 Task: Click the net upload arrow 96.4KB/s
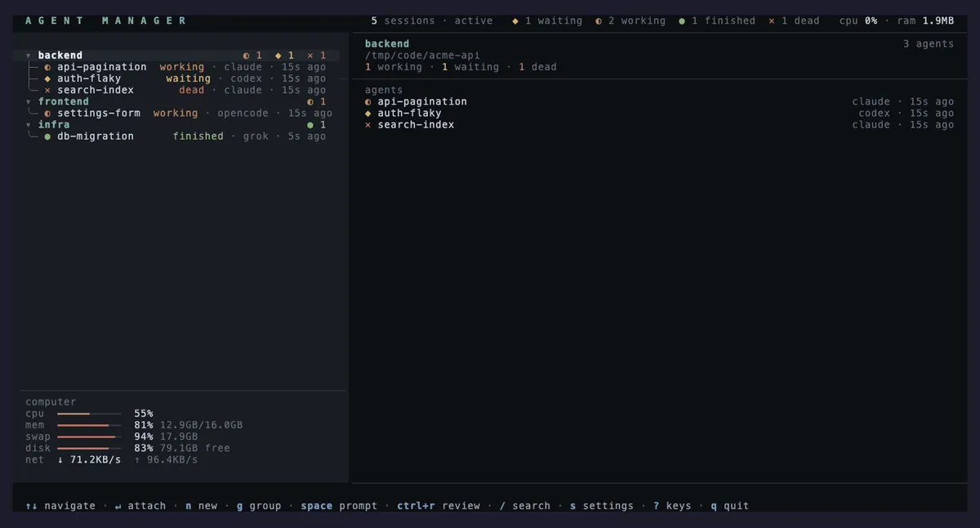coord(166,459)
